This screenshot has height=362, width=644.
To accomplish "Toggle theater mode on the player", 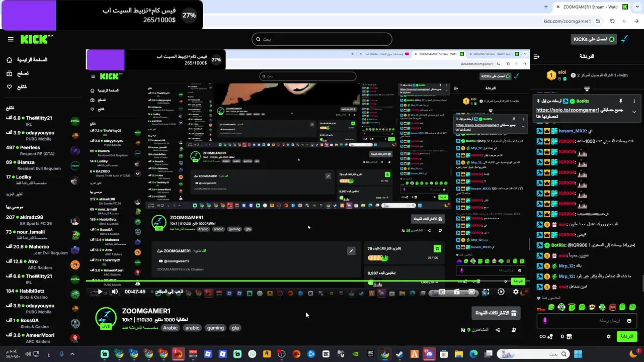I will pos(471,292).
